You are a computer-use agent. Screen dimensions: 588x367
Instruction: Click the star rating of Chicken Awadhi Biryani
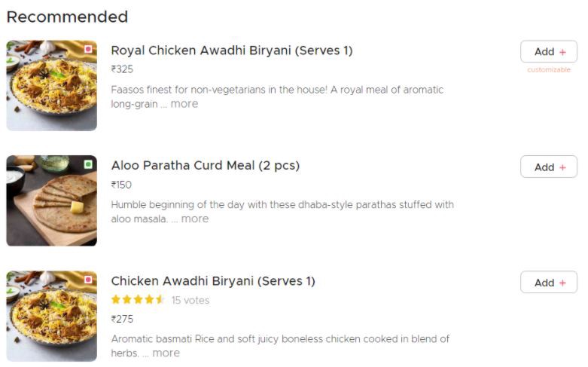click(x=138, y=300)
